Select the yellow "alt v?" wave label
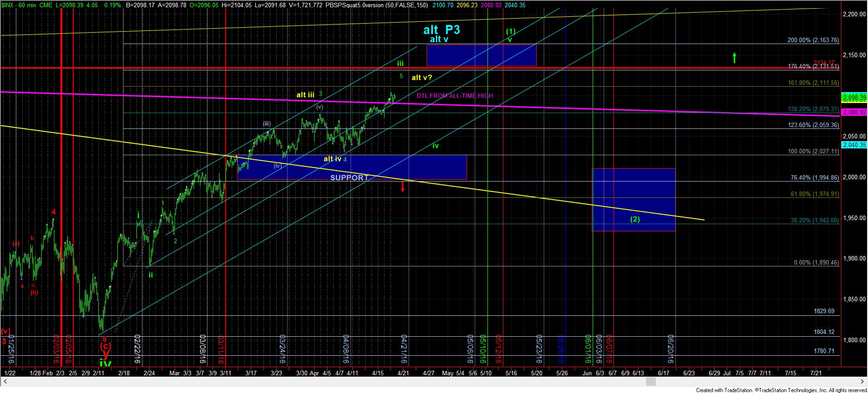868x393 pixels. (x=421, y=78)
